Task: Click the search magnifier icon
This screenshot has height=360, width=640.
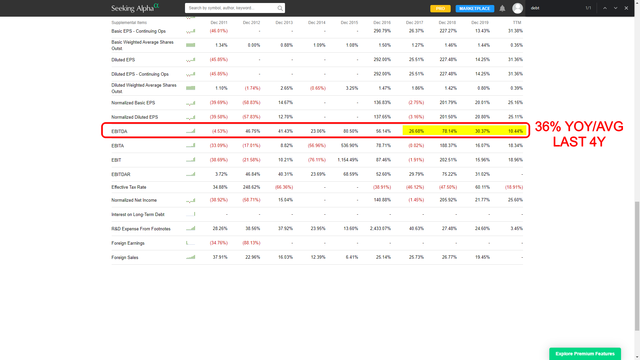Action: (280, 8)
